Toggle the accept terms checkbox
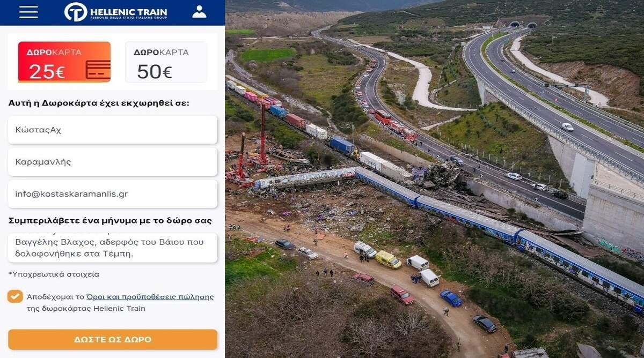The width and height of the screenshot is (644, 358). [x=15, y=296]
